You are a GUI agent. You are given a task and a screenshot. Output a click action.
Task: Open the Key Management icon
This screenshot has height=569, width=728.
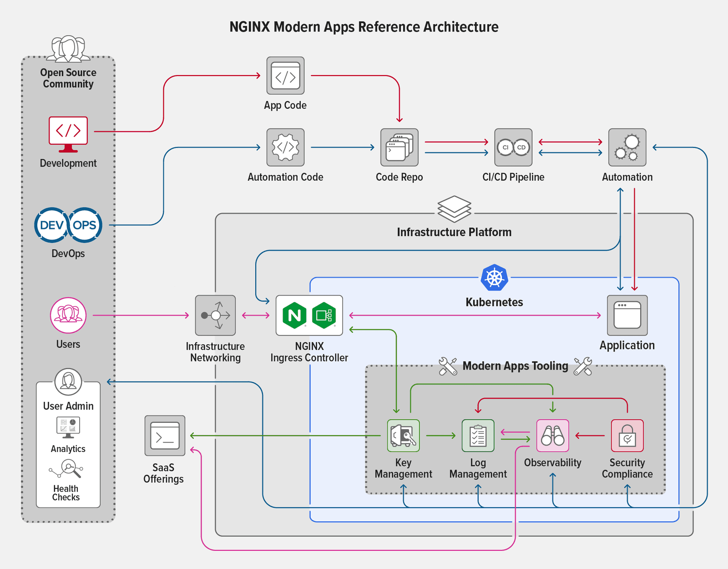tap(403, 436)
